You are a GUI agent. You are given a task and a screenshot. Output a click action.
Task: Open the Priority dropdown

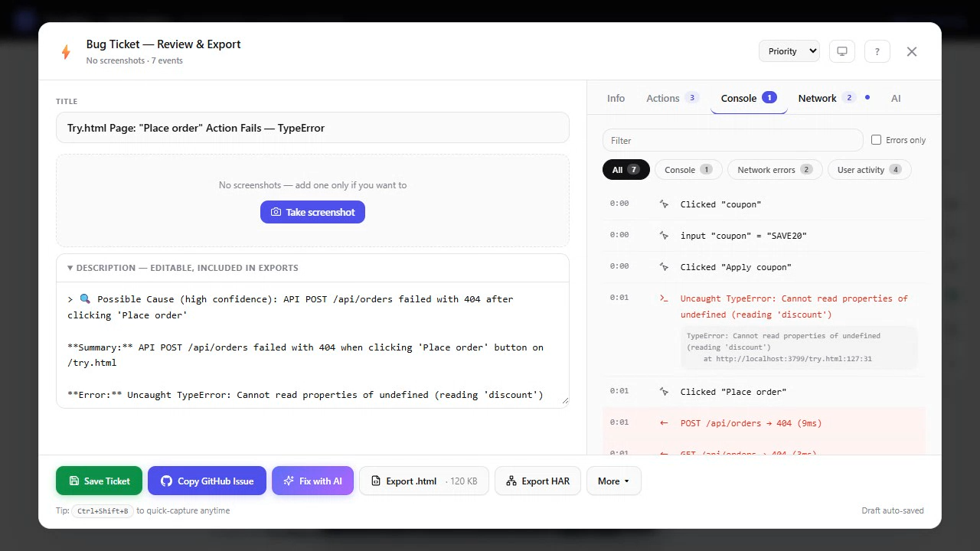pos(789,51)
